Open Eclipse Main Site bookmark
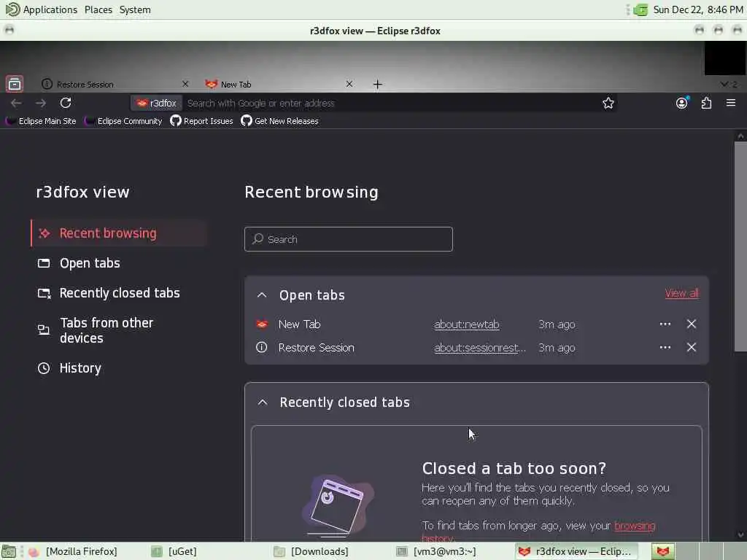747x560 pixels. [42, 121]
